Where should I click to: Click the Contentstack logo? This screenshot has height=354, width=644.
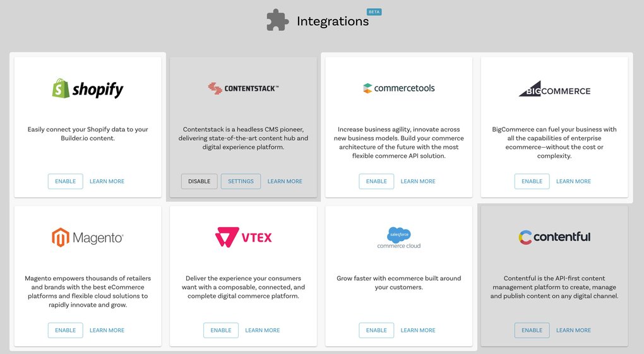click(243, 88)
